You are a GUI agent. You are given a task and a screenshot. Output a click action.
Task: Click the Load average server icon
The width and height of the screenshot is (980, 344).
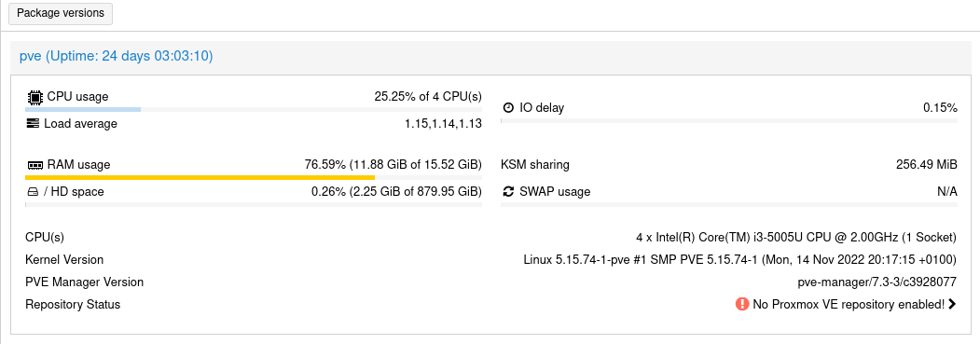(x=33, y=124)
